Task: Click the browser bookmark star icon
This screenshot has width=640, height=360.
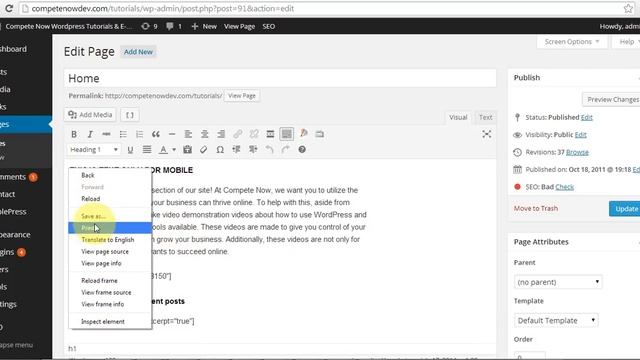Action: 628,9
